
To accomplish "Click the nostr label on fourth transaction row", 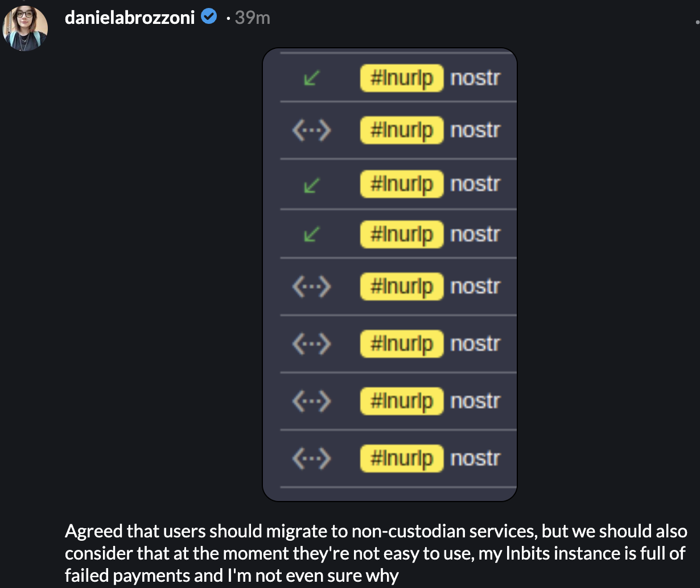I will pyautogui.click(x=476, y=234).
